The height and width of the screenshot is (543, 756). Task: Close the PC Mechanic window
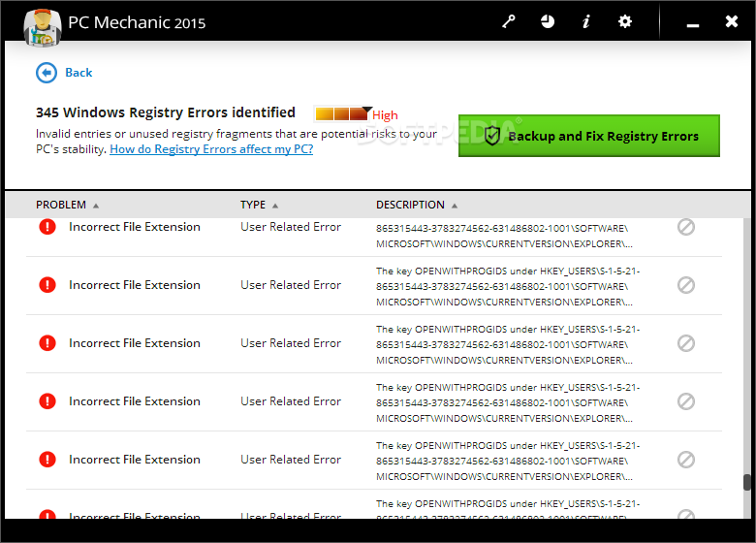click(732, 21)
